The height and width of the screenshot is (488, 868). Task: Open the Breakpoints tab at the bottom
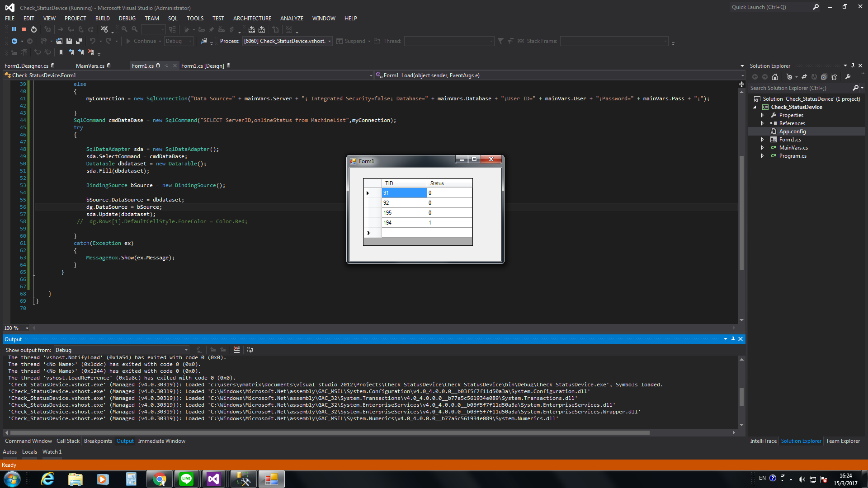pos(98,441)
